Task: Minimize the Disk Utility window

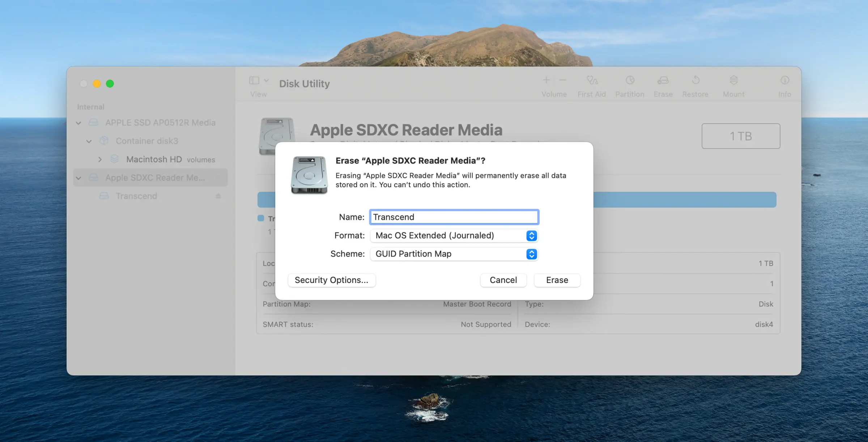Action: [x=97, y=84]
